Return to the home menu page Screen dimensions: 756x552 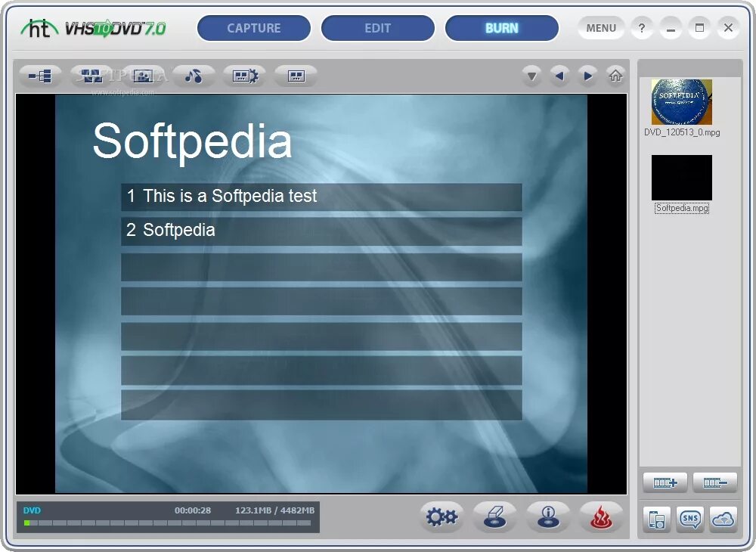click(615, 76)
